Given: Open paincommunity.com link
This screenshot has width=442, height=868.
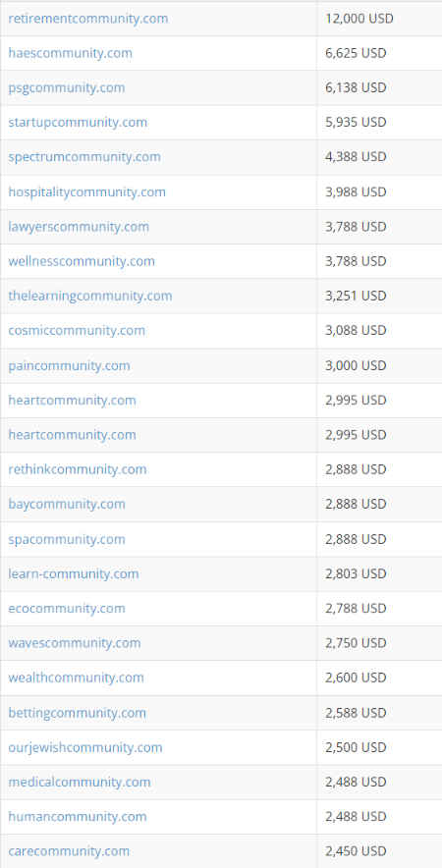Looking at the screenshot, I should (69, 366).
